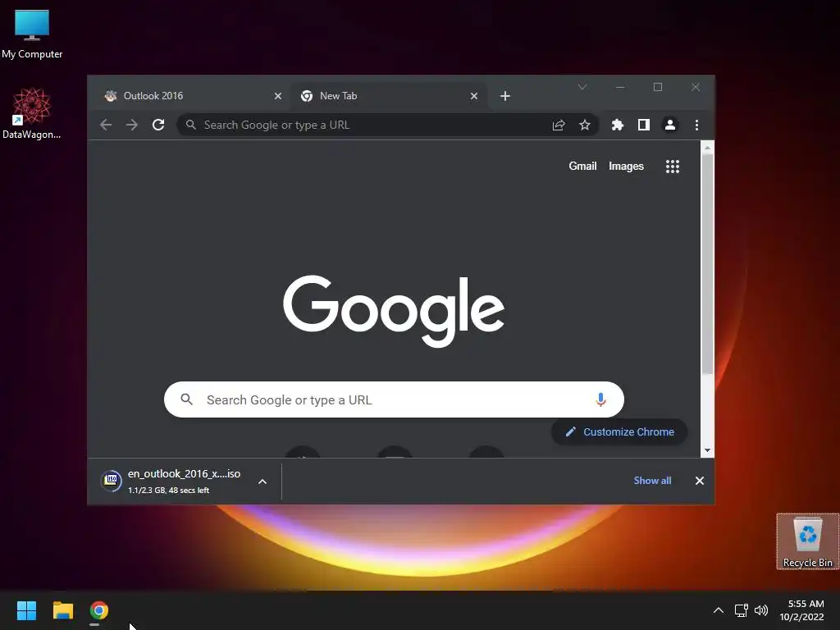This screenshot has height=630, width=840.
Task: Start voice search with the microphone
Action: [600, 399]
